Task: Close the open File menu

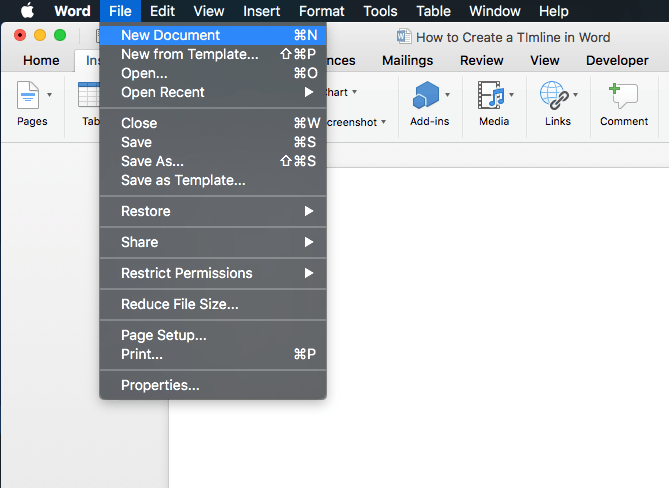Action: [x=120, y=11]
